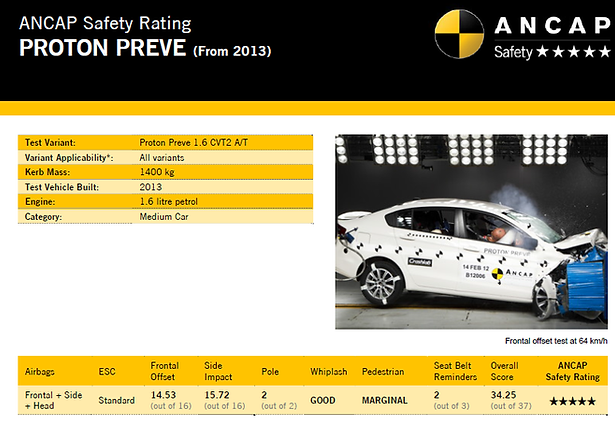Click the 'Side Impact' column header
This screenshot has width=615, height=426.
pyautogui.click(x=218, y=371)
